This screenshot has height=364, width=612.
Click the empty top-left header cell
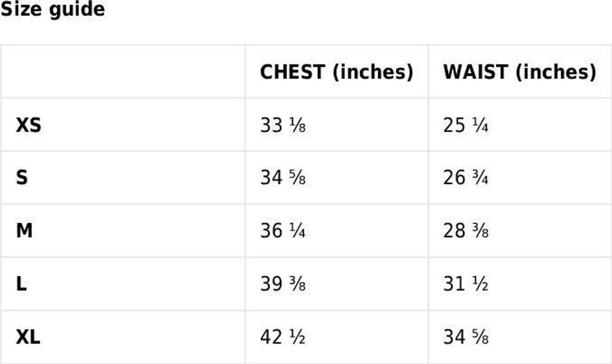pyautogui.click(x=122, y=71)
